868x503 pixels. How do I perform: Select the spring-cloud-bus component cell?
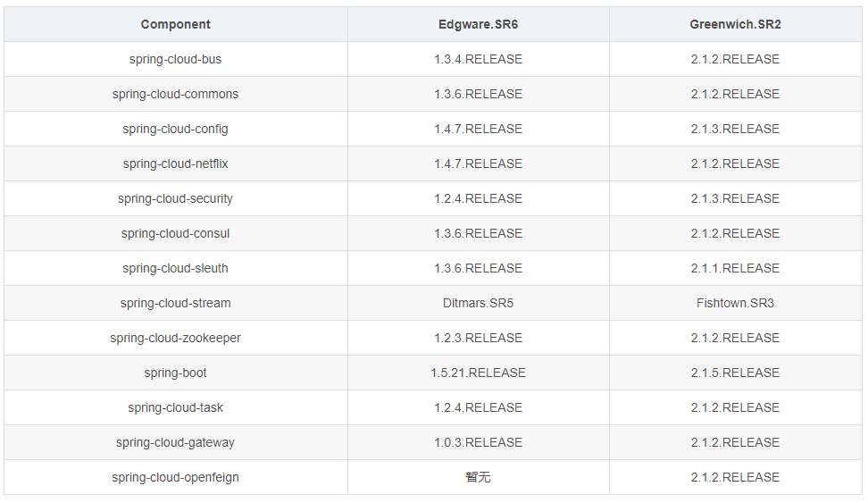tap(175, 59)
